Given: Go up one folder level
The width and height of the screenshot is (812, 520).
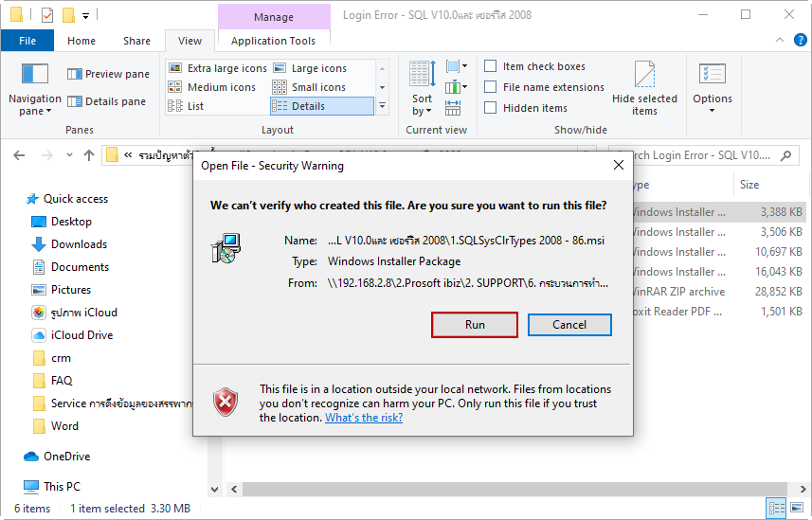Looking at the screenshot, I should [x=89, y=155].
